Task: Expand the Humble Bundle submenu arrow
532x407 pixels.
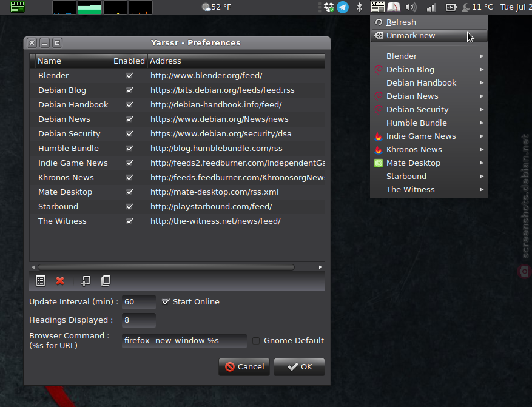Action: click(482, 123)
